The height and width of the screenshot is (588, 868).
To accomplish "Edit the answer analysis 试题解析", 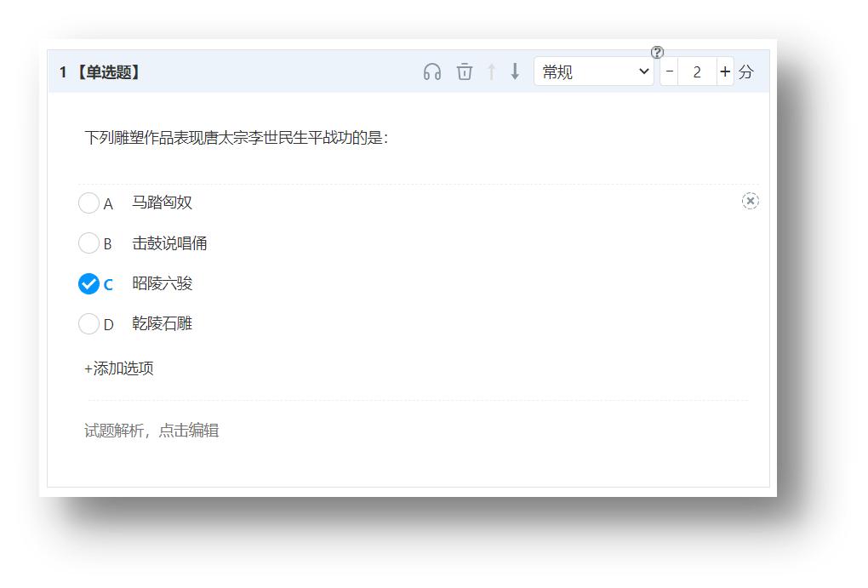I will point(151,431).
